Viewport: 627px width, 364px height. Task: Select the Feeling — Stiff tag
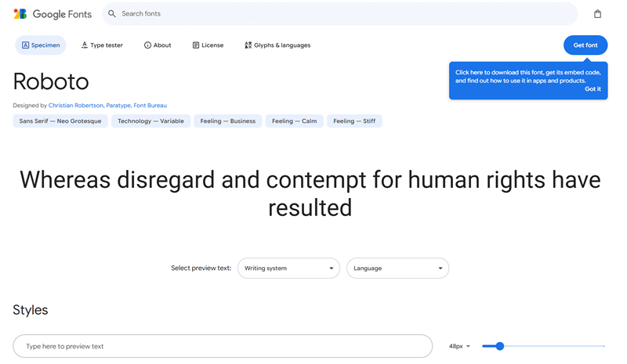click(354, 121)
